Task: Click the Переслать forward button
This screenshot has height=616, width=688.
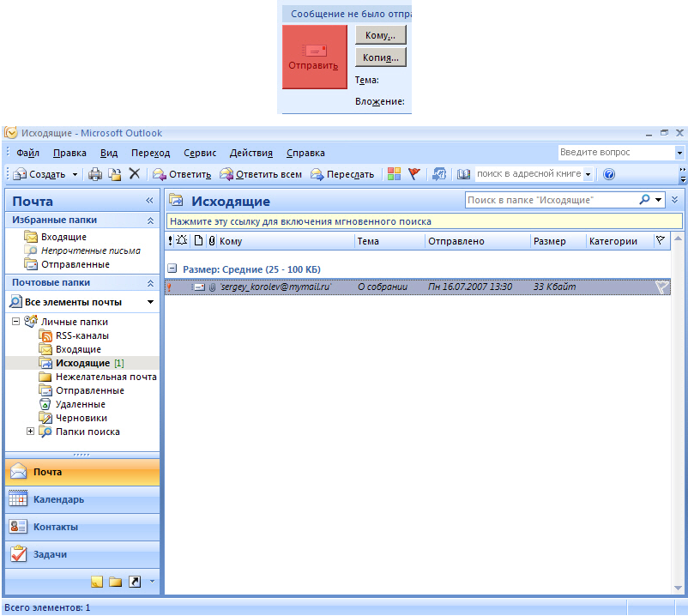Action: [342, 174]
